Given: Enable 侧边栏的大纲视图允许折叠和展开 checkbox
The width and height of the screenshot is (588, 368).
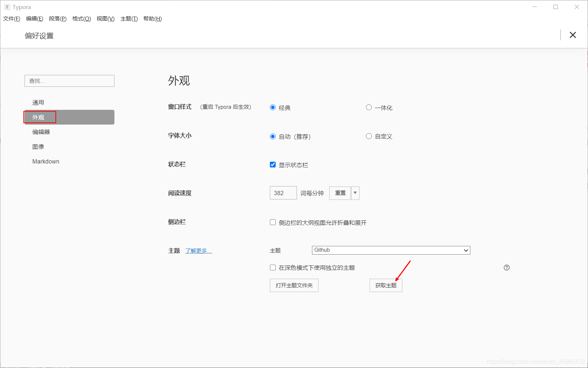Looking at the screenshot, I should pyautogui.click(x=273, y=222).
